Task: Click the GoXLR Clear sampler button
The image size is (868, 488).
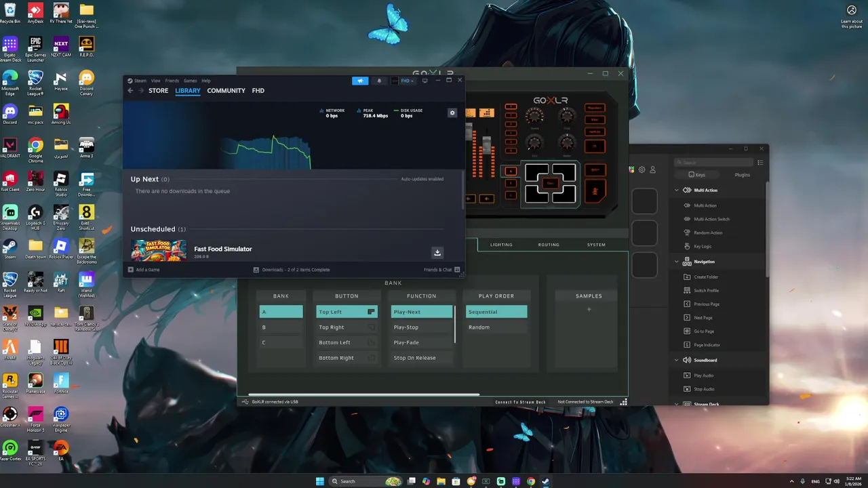Action: [550, 183]
